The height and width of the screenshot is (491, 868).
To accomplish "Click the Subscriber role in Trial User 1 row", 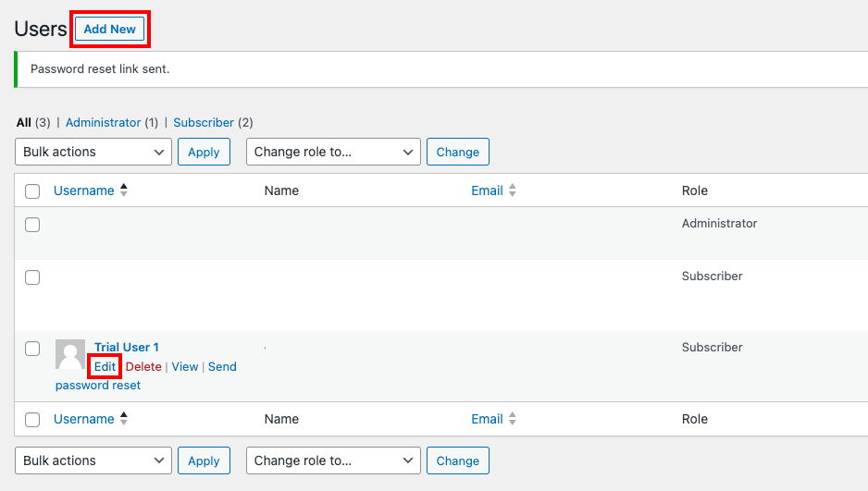I will (712, 348).
